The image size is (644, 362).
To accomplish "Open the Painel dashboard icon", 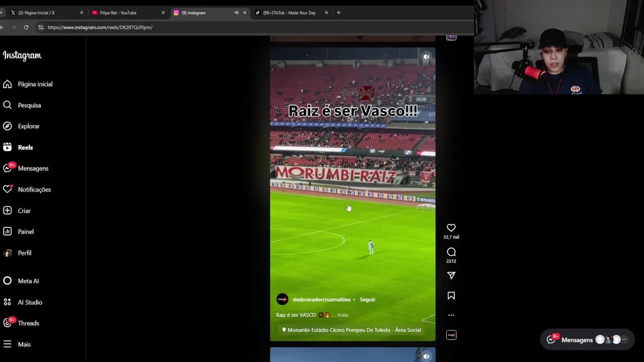I will pyautogui.click(x=8, y=232).
